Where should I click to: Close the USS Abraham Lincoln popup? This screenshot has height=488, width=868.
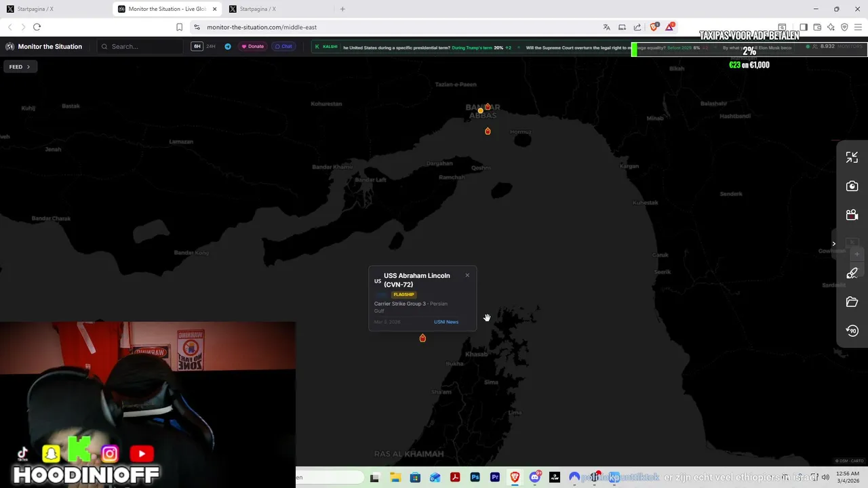[467, 275]
